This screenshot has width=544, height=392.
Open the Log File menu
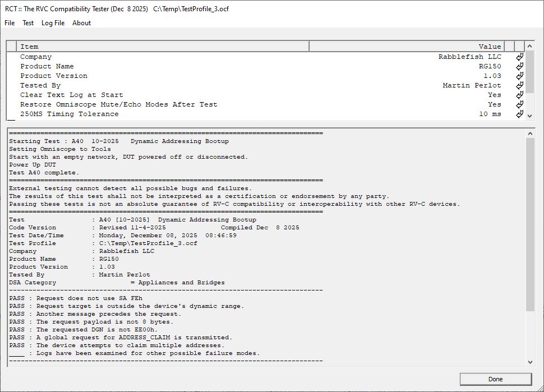click(x=53, y=23)
